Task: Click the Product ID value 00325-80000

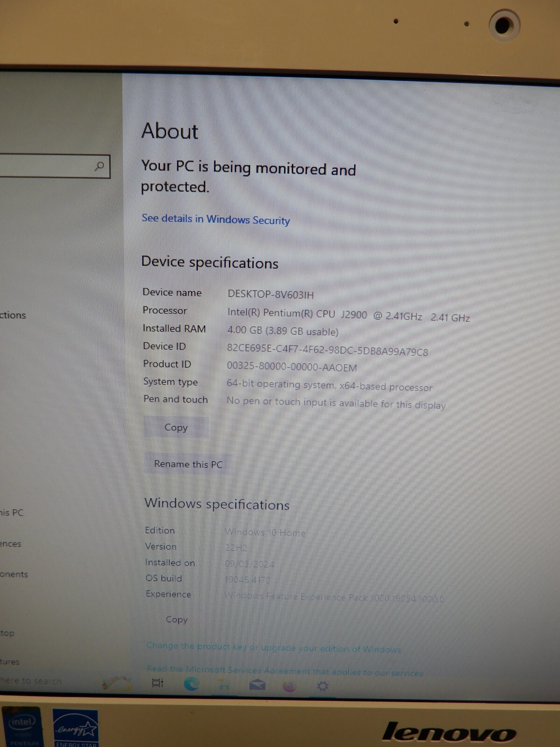Action: 292,366
